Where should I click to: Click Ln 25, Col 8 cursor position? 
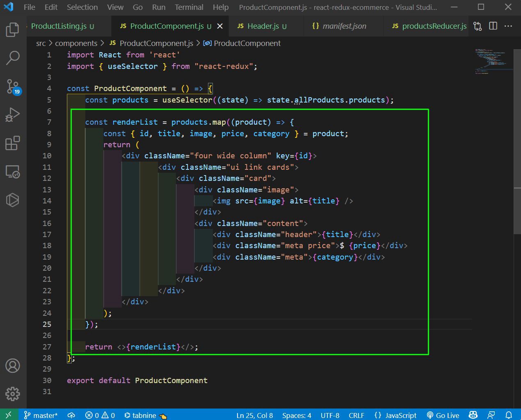[x=254, y=415]
